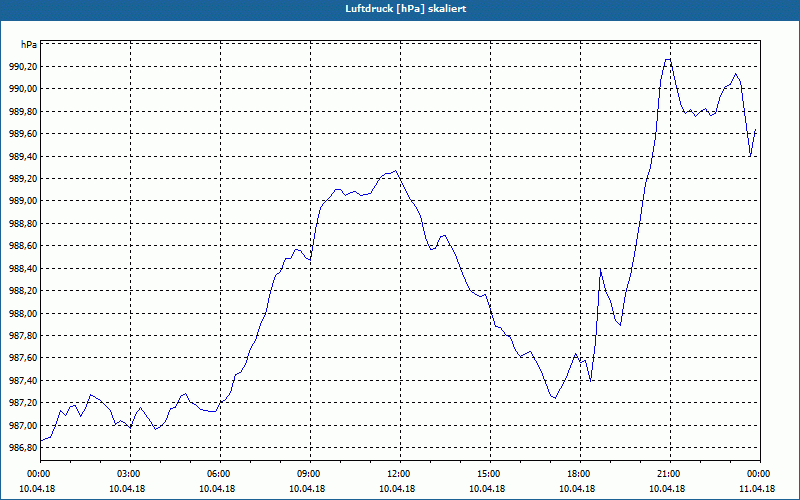Pick the 10.04.18 date under 18:00
This screenshot has height=500, width=800.
(577, 489)
